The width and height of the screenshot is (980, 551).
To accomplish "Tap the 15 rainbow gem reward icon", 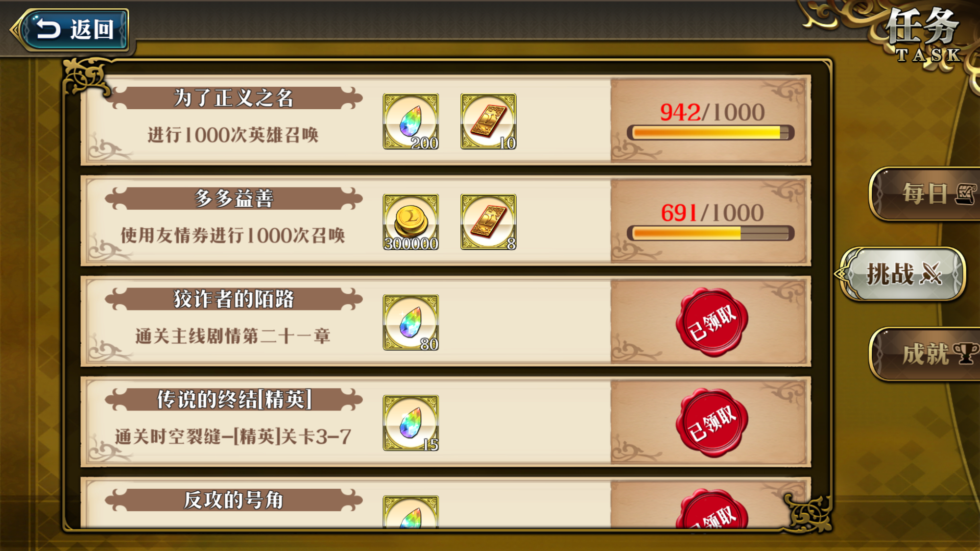I will (410, 423).
